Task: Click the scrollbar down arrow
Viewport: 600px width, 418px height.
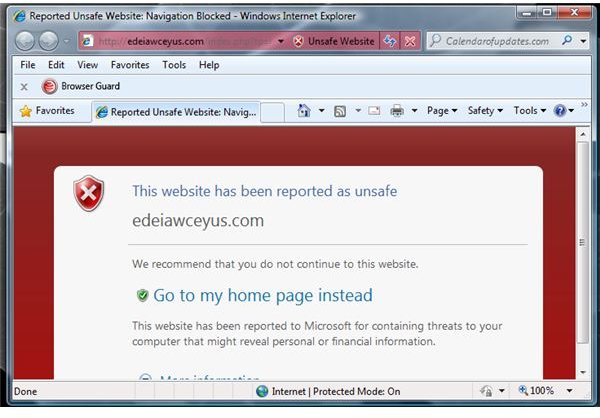Action: [x=583, y=372]
